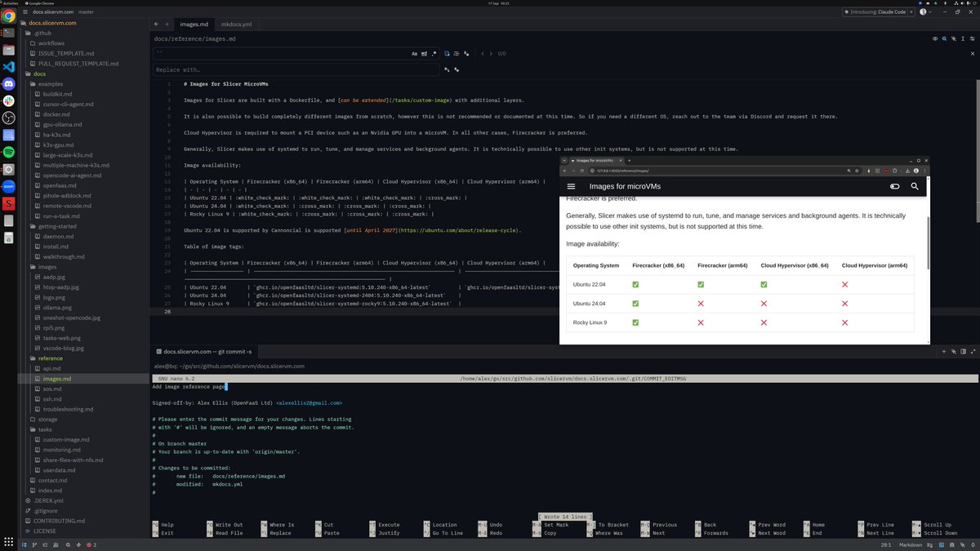Open gpu-ollama.md in the file tree

63,124
